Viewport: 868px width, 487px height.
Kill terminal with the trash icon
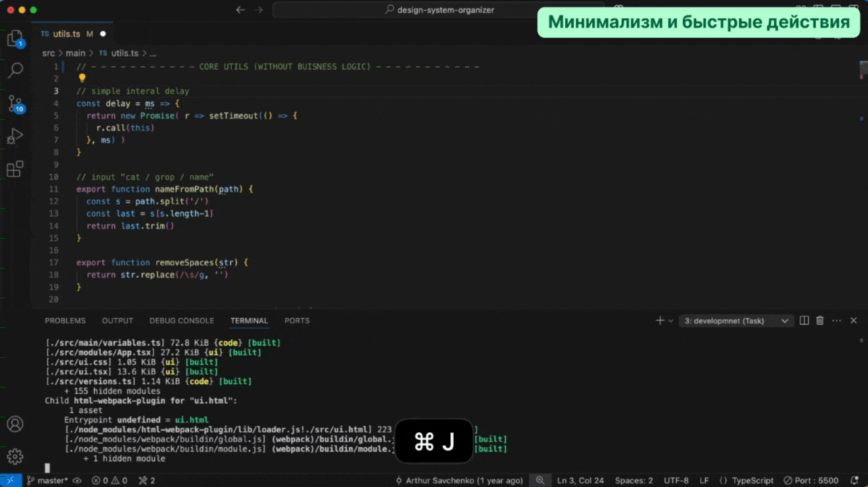pos(820,321)
